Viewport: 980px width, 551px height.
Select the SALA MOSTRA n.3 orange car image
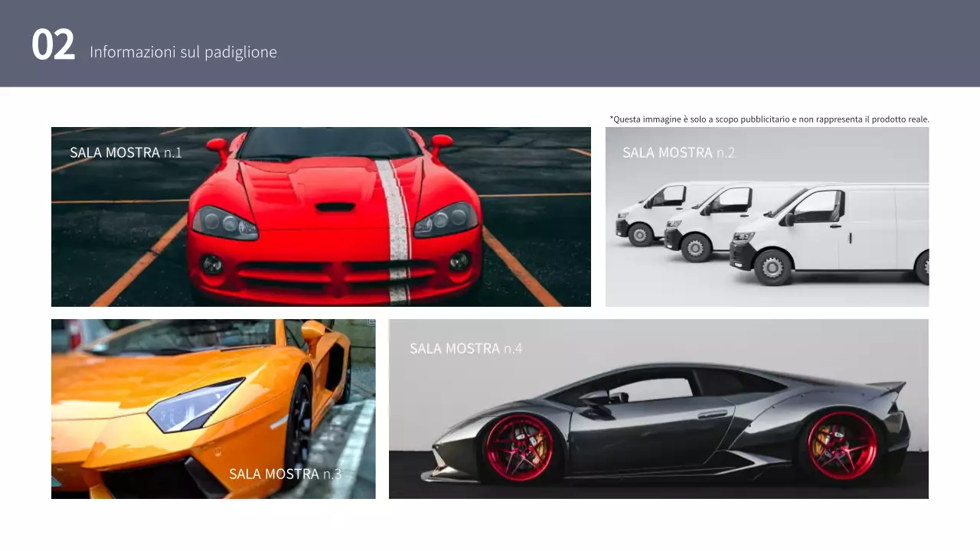[213, 408]
